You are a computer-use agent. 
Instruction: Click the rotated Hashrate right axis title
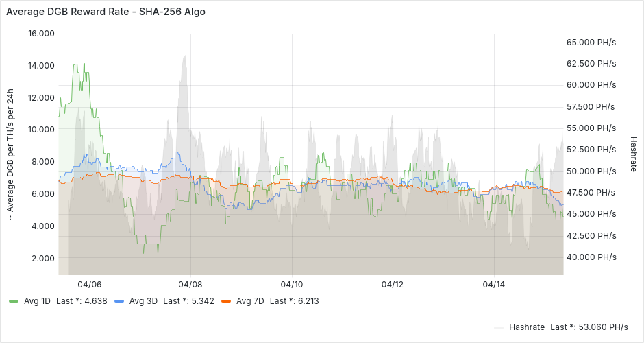click(x=633, y=152)
